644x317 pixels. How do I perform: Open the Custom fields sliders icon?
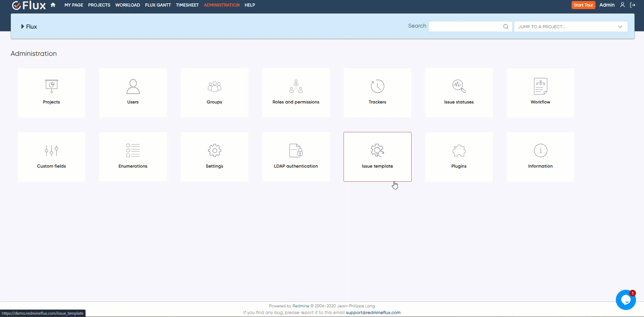pyautogui.click(x=51, y=150)
